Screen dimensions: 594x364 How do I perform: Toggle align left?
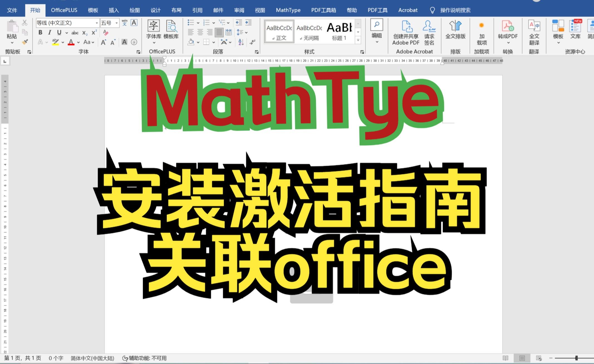coord(191,32)
